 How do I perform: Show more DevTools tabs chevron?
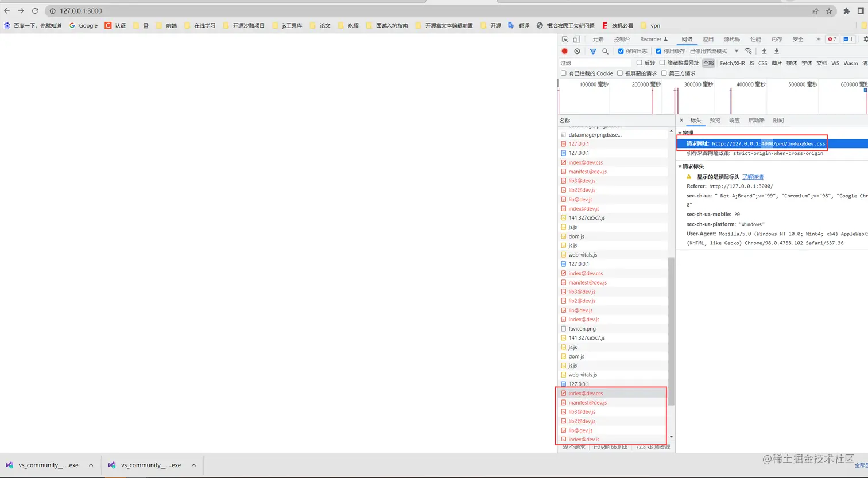(x=818, y=40)
